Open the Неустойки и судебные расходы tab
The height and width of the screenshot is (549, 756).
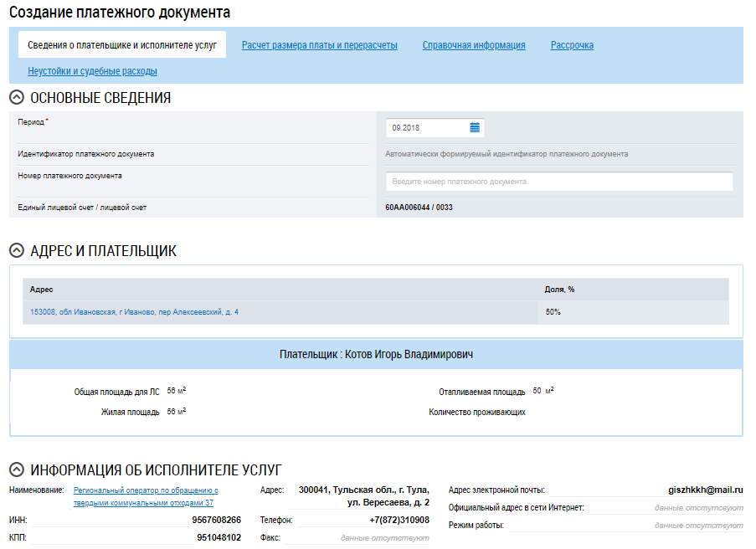click(x=92, y=71)
